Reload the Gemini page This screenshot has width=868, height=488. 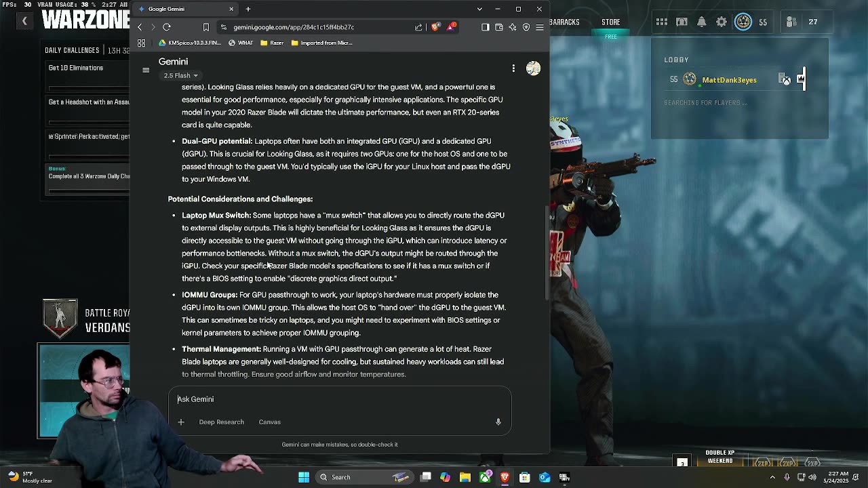tap(167, 27)
